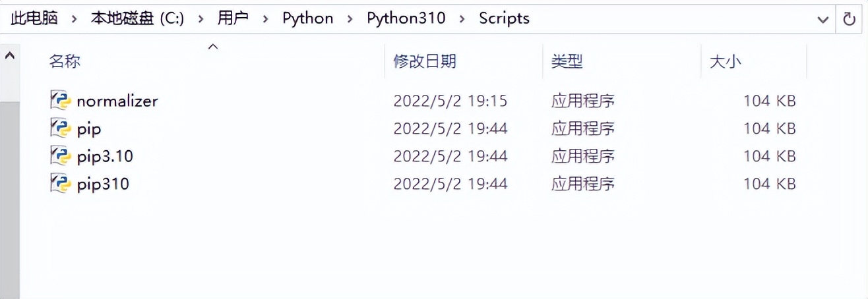Image resolution: width=868 pixels, height=299 pixels.
Task: Click the pip3.10 application icon
Action: tap(60, 156)
